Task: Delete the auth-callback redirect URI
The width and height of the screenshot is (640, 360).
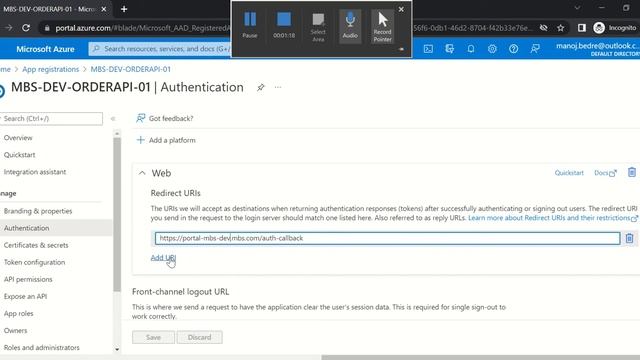Action: 629,238
